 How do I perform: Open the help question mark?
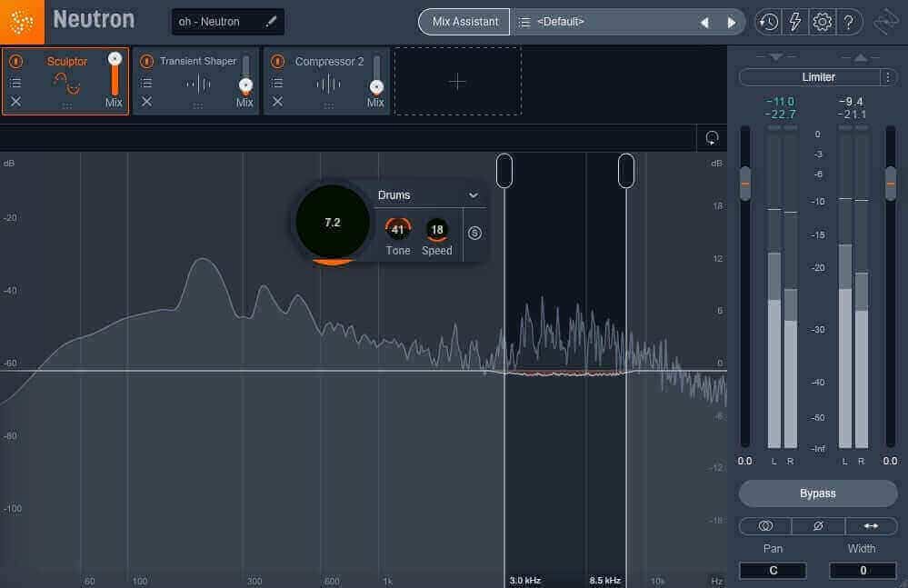tap(848, 22)
